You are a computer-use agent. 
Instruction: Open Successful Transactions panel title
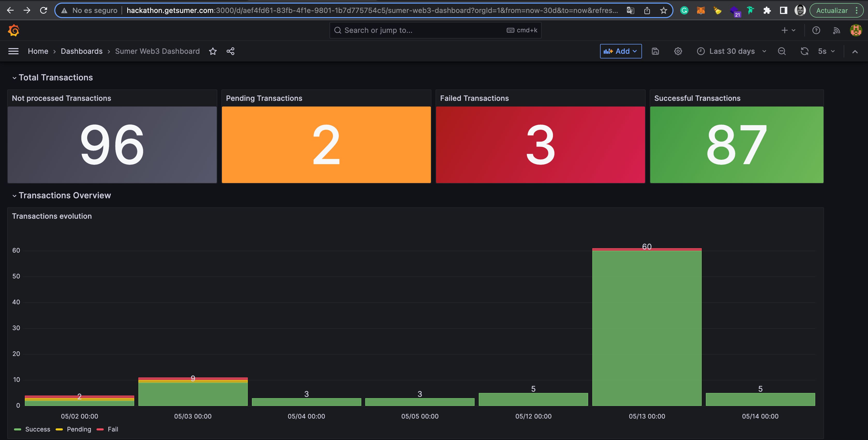coord(697,98)
